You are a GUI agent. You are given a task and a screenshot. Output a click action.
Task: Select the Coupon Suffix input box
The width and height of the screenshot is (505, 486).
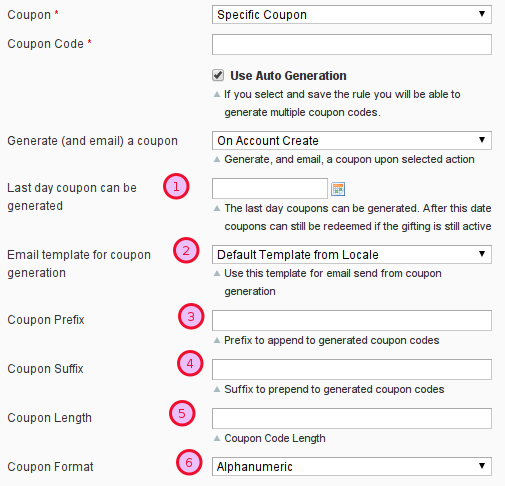click(x=352, y=369)
